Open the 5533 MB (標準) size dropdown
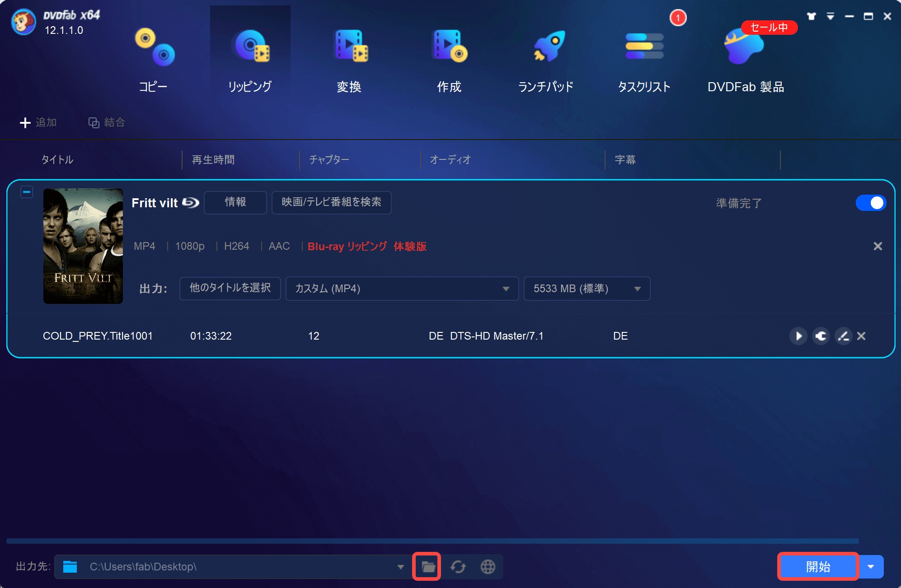901x588 pixels. click(587, 288)
